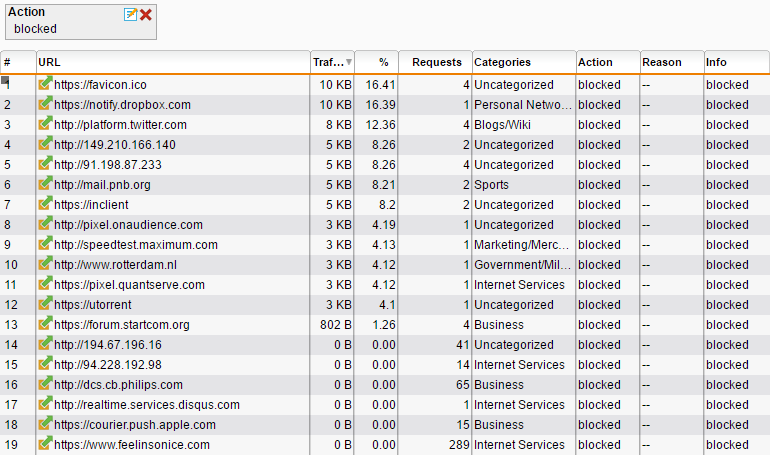Viewport: 779px width, 460px height.
Task: Click the link icon beside platform.twitter.com
Action: [45, 123]
